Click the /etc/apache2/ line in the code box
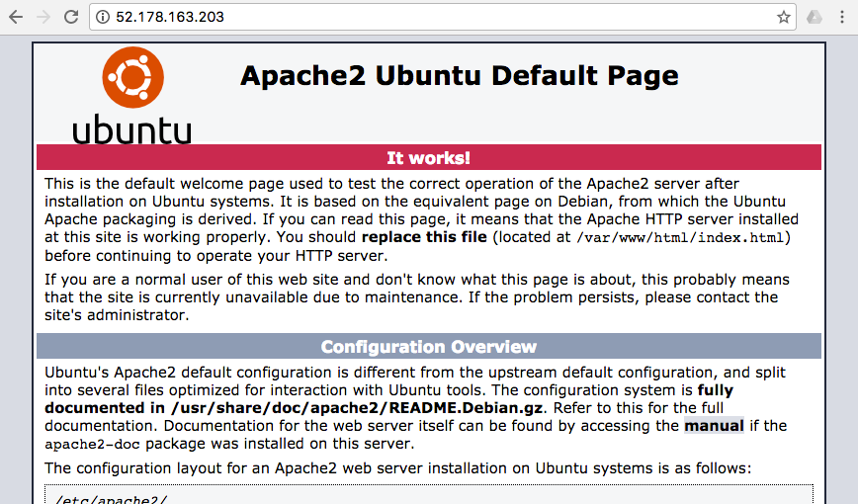Viewport: 858px width, 504px height. 111,499
